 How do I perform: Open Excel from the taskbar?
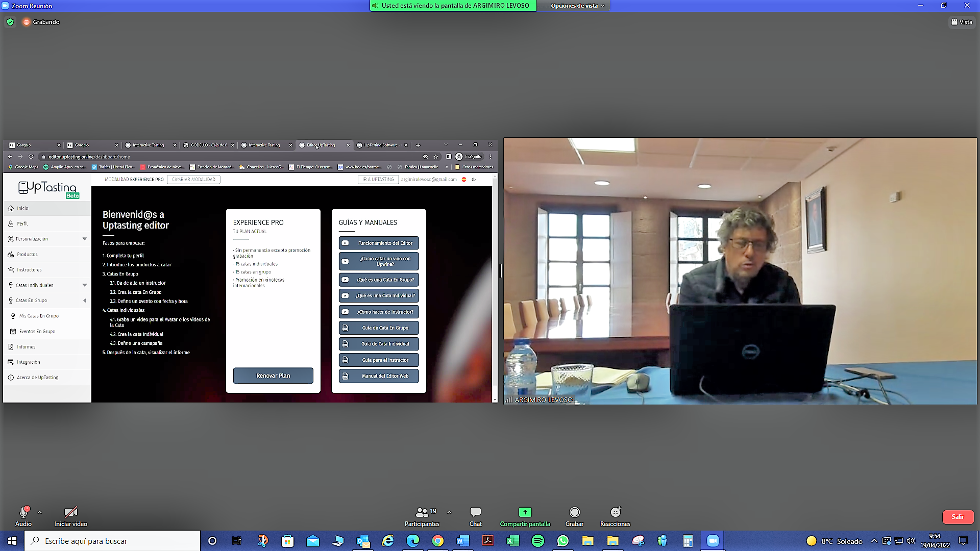point(513,541)
